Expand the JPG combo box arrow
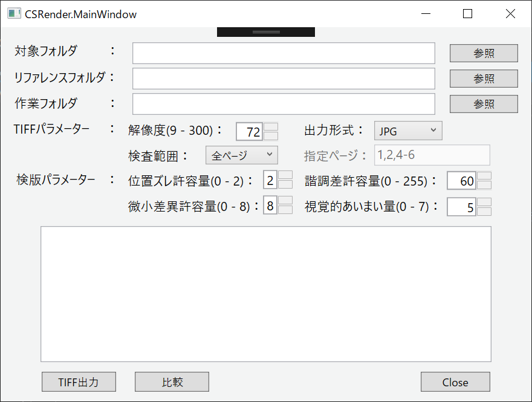 [x=433, y=131]
